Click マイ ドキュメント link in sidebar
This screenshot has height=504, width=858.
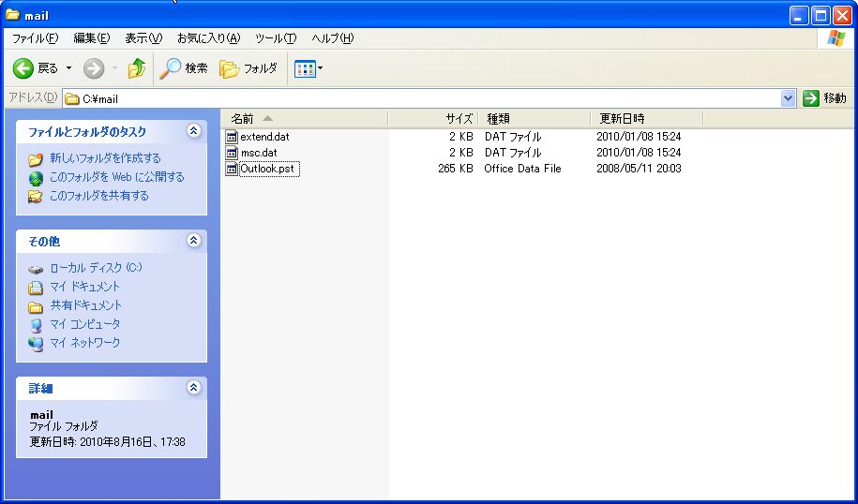tap(84, 287)
